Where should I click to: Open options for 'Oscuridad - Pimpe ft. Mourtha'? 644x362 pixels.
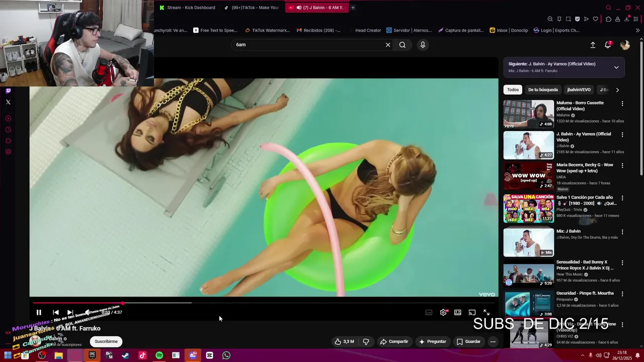pyautogui.click(x=622, y=294)
